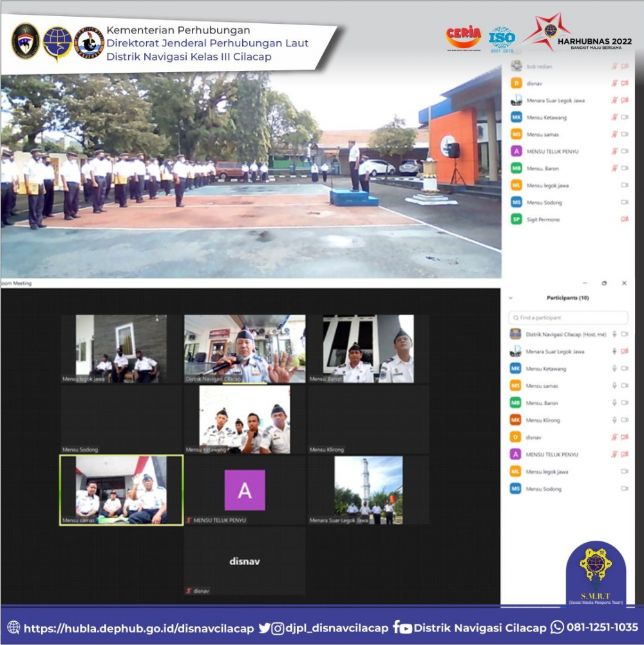Click the Instagram icon before djpl_disnavcilacap
644x645 pixels.
(x=278, y=628)
